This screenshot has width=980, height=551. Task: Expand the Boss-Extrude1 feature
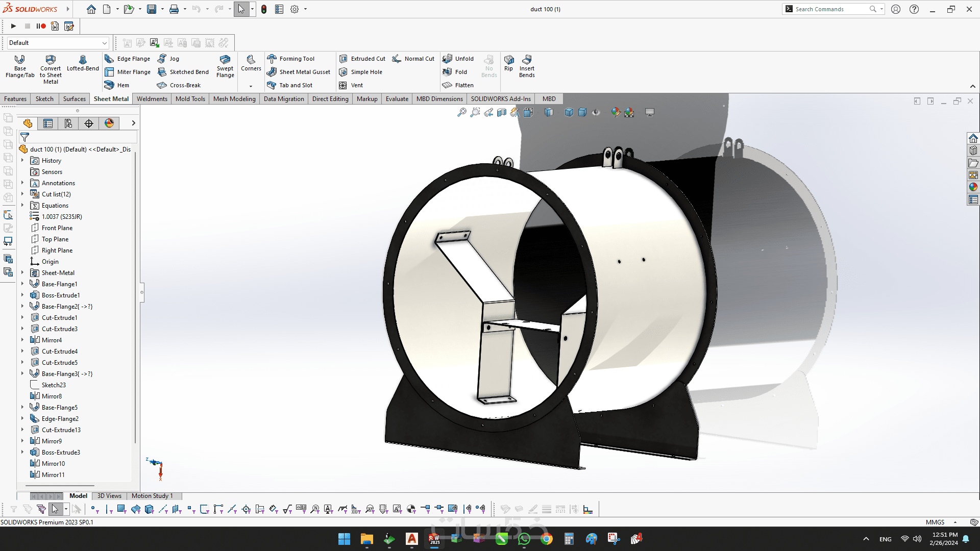coord(22,295)
